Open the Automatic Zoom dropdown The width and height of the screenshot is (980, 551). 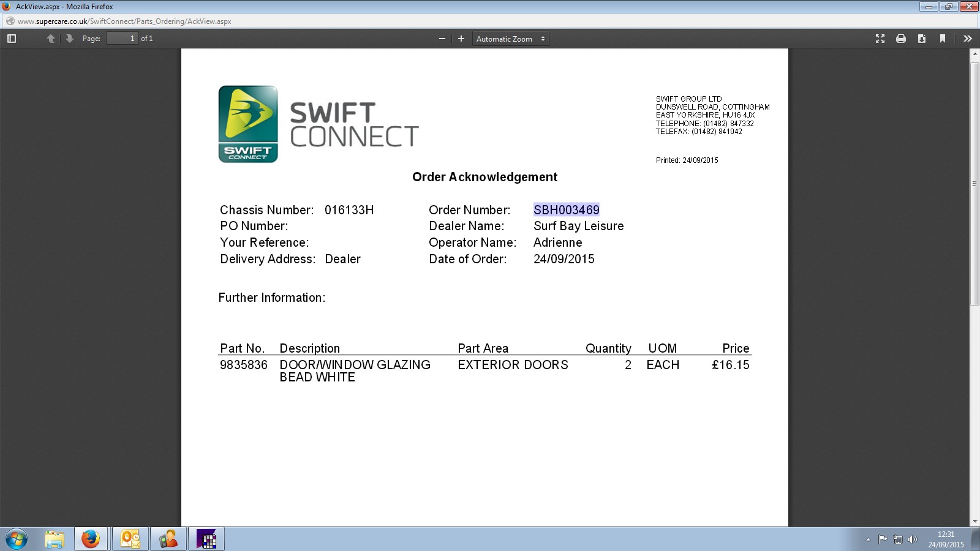coord(511,39)
